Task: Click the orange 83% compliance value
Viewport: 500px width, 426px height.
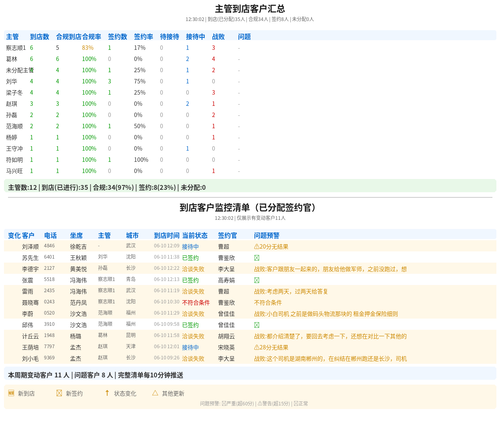Action: tap(88, 48)
